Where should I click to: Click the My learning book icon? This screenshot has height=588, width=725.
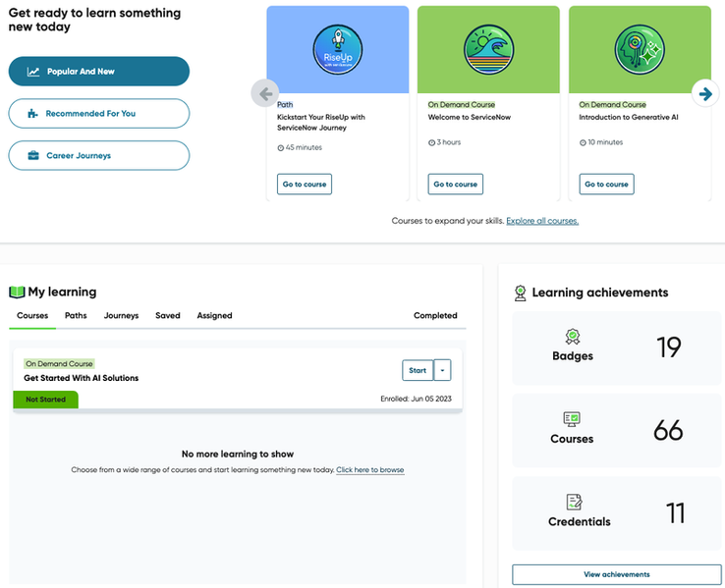pyautogui.click(x=17, y=292)
